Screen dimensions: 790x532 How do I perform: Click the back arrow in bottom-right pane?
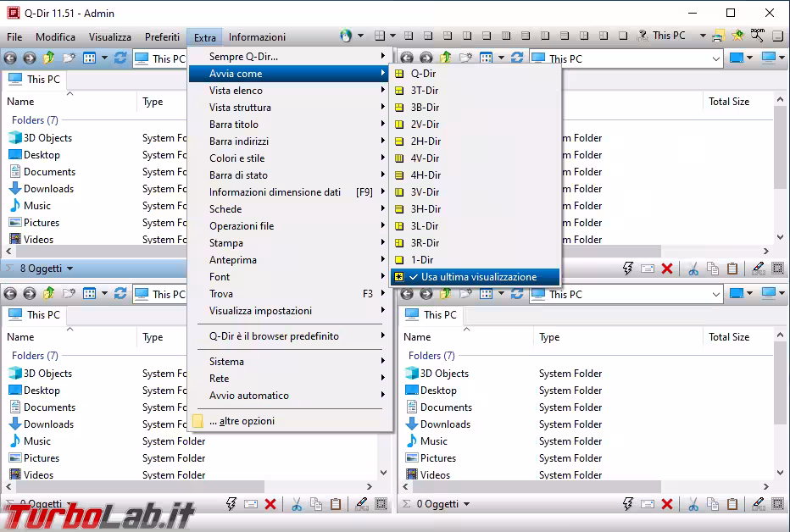point(407,294)
